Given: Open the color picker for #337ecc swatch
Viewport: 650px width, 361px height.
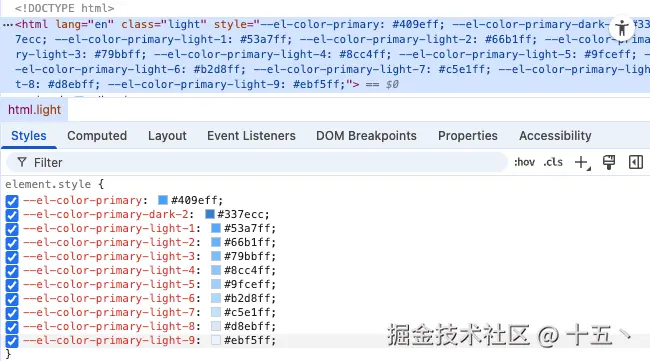Looking at the screenshot, I should [210, 214].
